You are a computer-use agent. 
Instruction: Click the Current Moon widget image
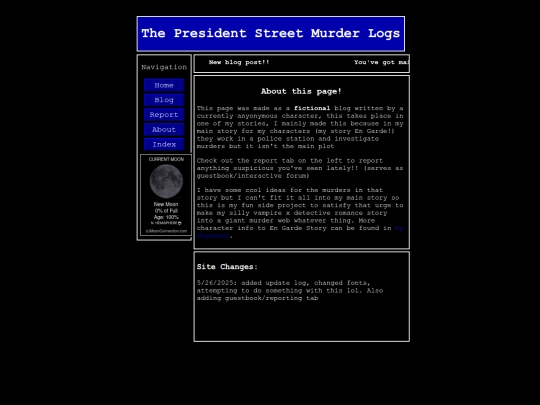pos(166,181)
